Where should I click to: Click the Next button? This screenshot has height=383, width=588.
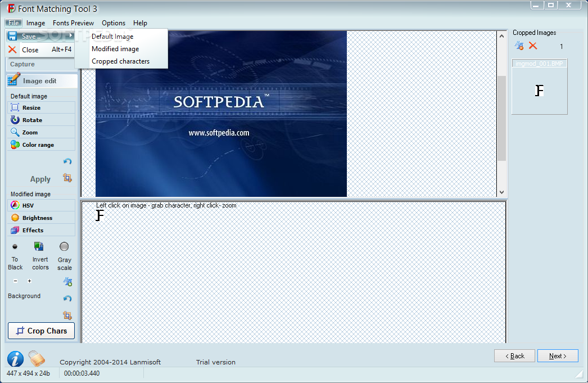click(x=558, y=356)
